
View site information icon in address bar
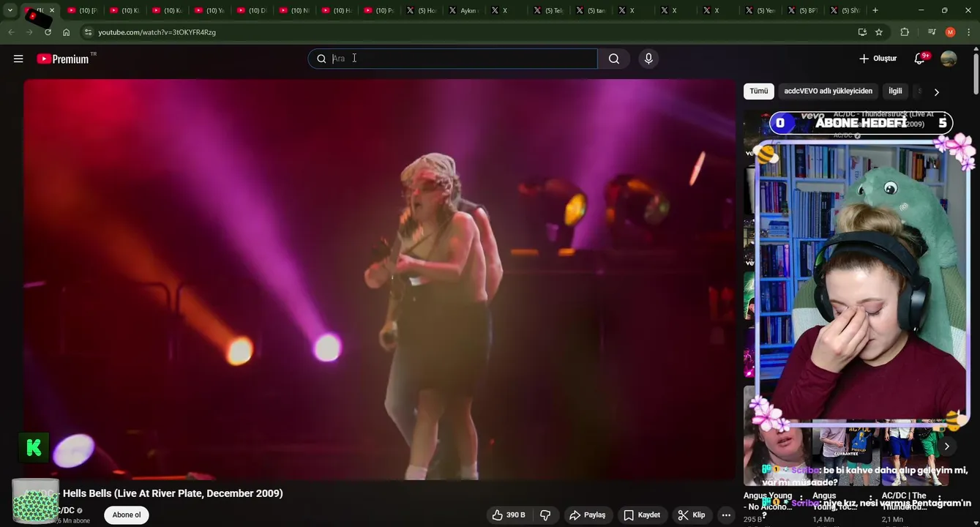coord(88,32)
